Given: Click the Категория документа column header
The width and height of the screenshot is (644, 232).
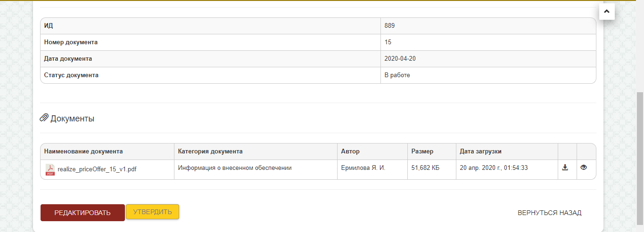Looking at the screenshot, I should click(210, 152).
